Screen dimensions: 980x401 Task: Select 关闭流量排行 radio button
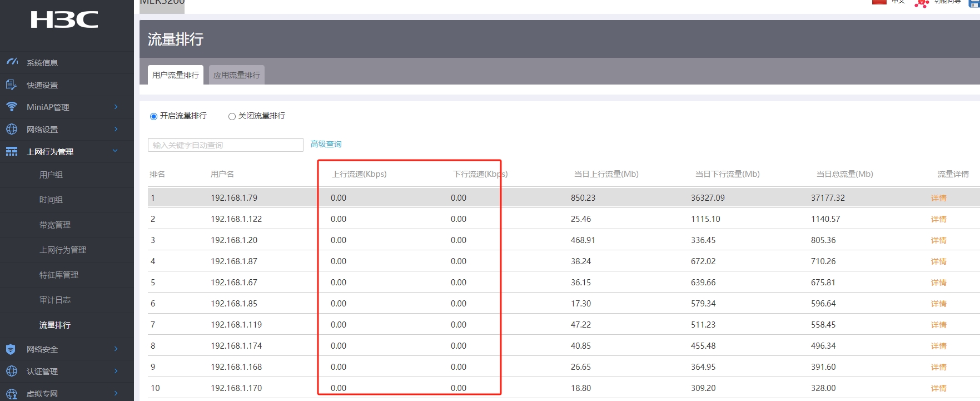pos(232,116)
